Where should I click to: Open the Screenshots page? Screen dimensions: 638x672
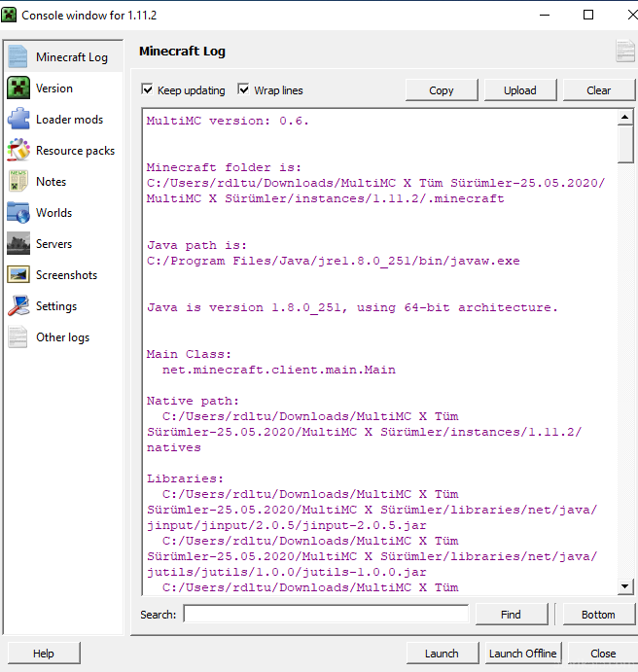(64, 274)
